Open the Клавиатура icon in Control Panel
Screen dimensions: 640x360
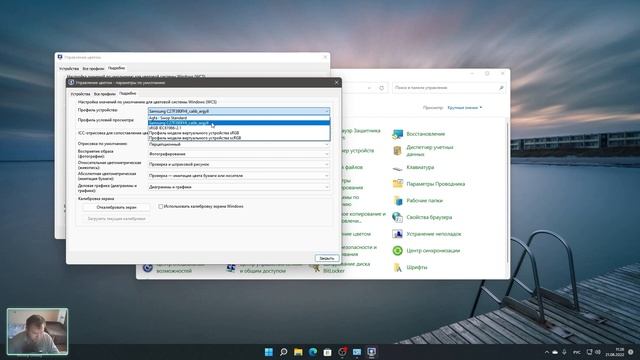[398, 168]
